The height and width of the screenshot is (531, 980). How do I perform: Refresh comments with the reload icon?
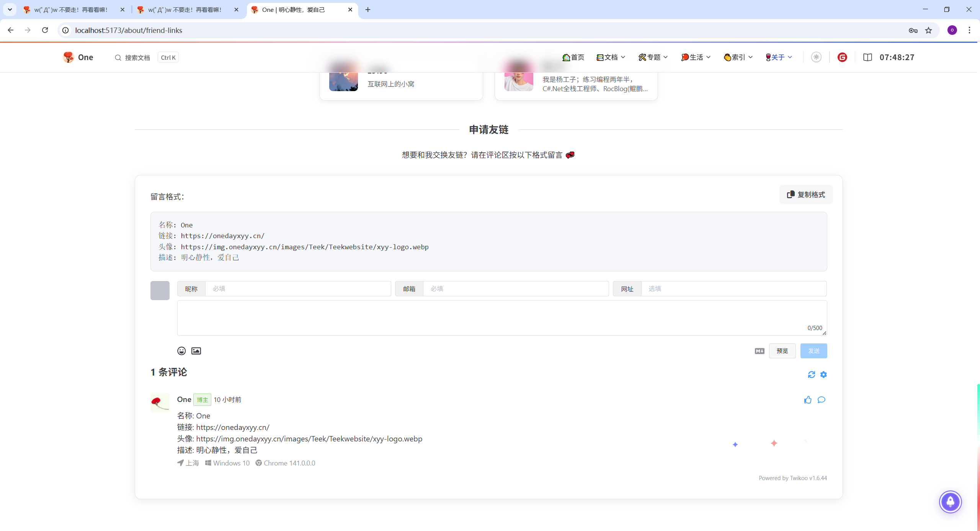[x=811, y=374]
